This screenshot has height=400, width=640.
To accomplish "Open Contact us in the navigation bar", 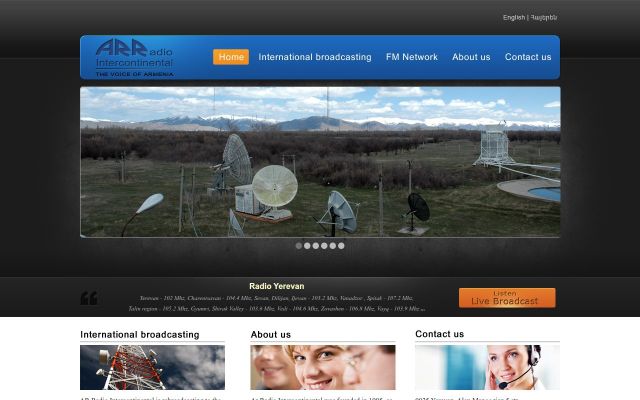I will click(528, 57).
